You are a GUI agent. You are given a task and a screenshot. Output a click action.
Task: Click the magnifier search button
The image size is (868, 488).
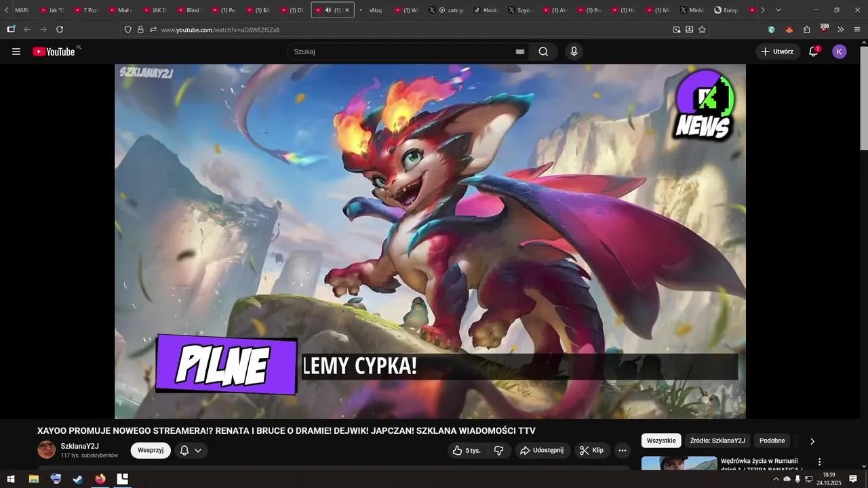click(x=543, y=52)
